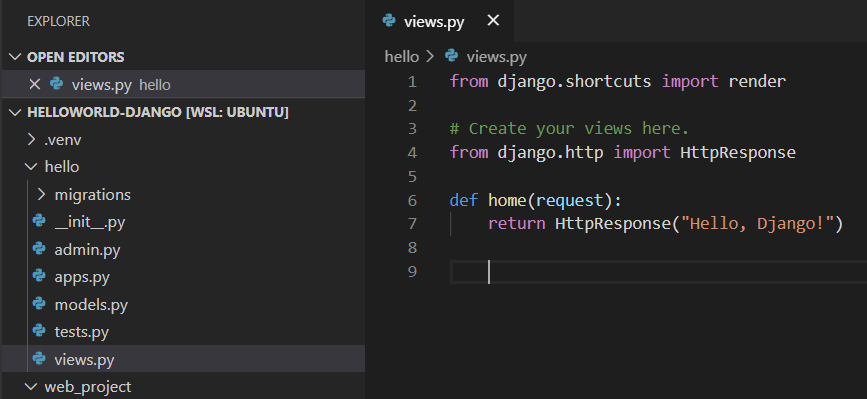Click line number 4 in gutter
867x399 pixels.
412,153
